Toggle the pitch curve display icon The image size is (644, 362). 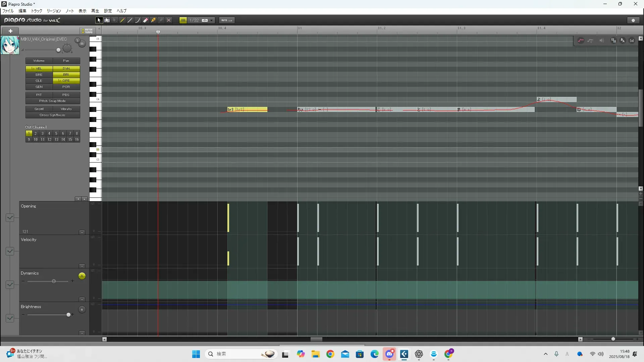click(x=581, y=41)
